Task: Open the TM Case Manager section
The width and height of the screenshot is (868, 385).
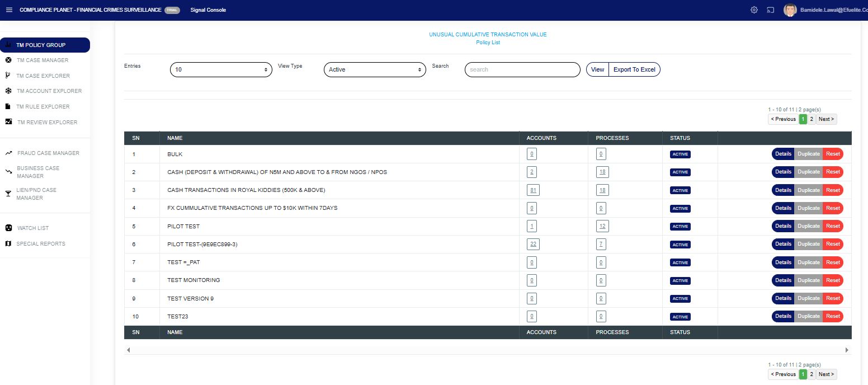Action: pyautogui.click(x=44, y=60)
